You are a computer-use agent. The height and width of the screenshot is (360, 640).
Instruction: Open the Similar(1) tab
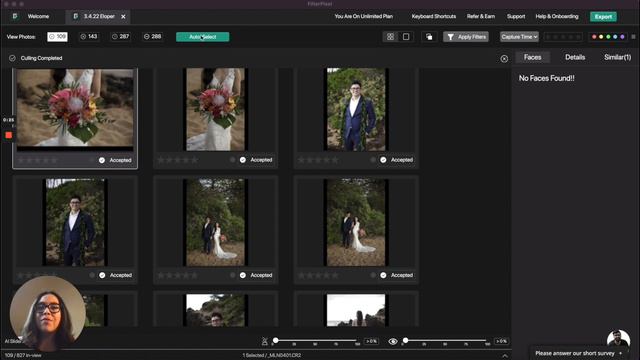(617, 57)
